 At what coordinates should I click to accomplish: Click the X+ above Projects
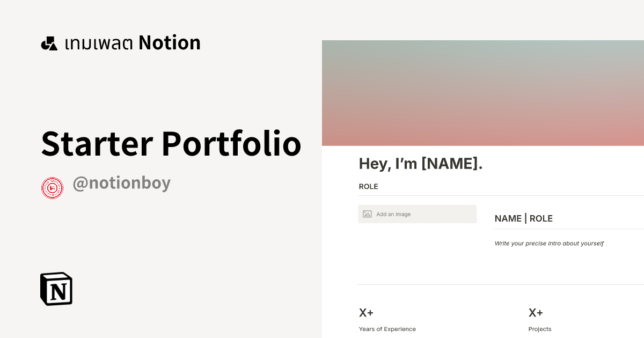536,312
